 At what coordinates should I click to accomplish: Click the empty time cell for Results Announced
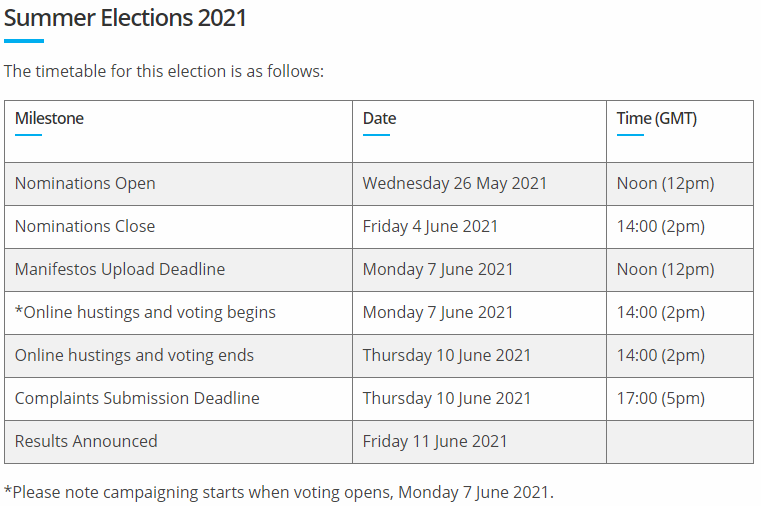point(679,442)
